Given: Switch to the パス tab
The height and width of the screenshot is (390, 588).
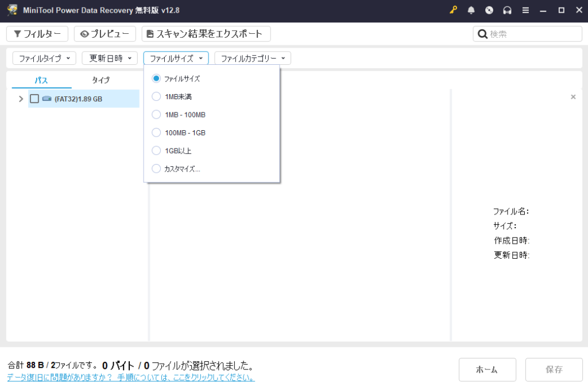Looking at the screenshot, I should 41,80.
